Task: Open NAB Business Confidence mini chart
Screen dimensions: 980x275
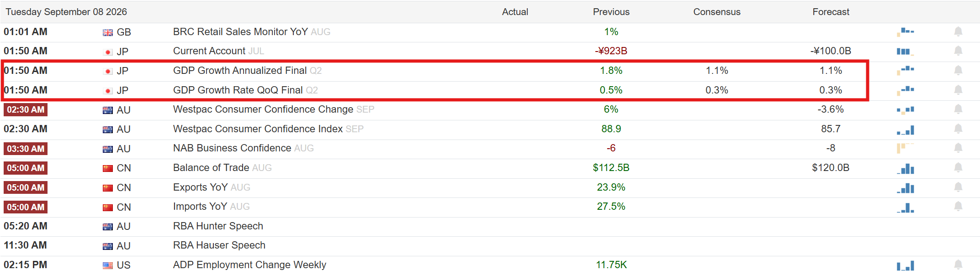Action: click(905, 148)
